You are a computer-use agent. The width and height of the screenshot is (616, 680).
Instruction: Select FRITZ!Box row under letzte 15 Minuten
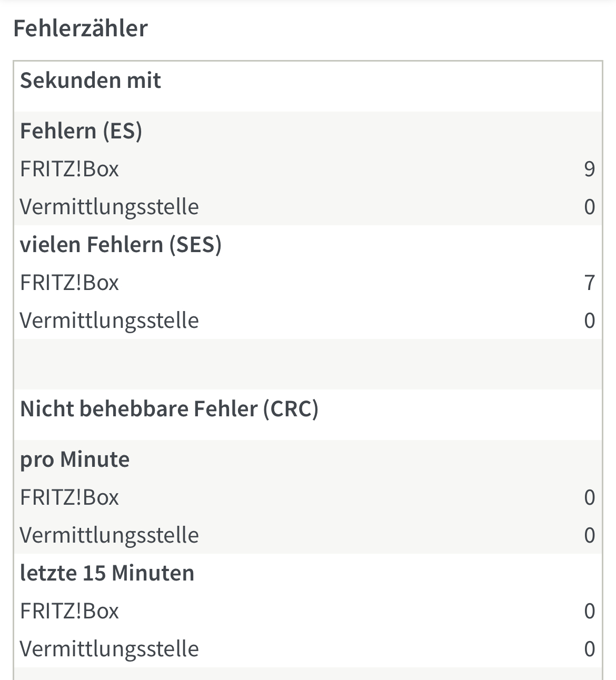pos(69,611)
